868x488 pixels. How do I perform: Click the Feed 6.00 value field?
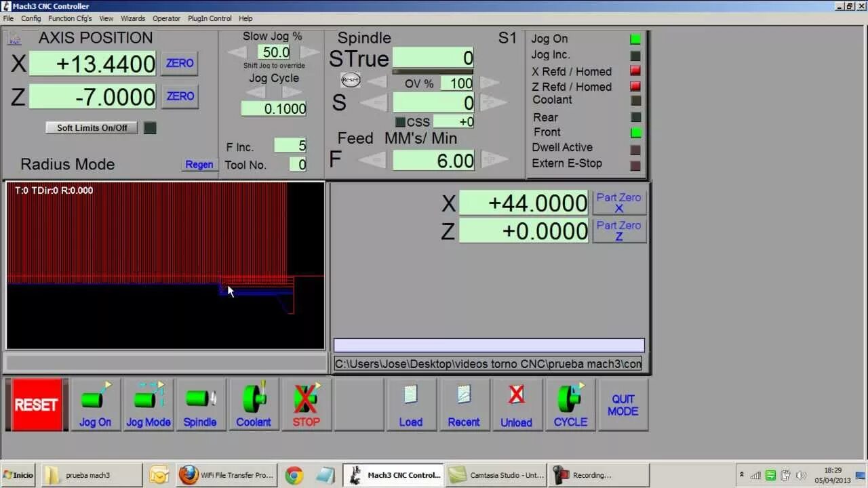pyautogui.click(x=433, y=160)
